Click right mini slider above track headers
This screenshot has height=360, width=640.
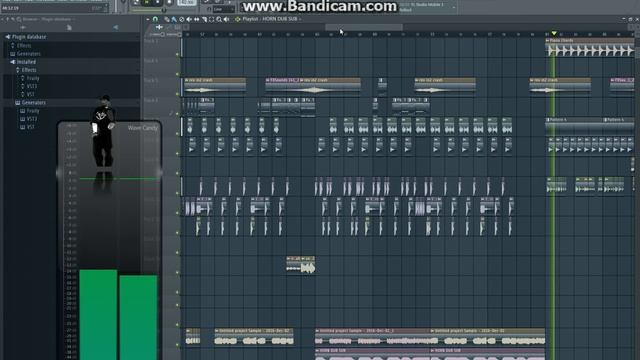(x=174, y=35)
